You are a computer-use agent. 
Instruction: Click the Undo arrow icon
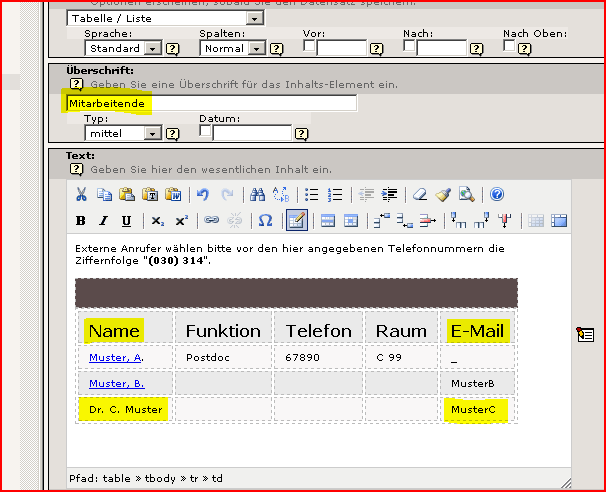coord(203,195)
